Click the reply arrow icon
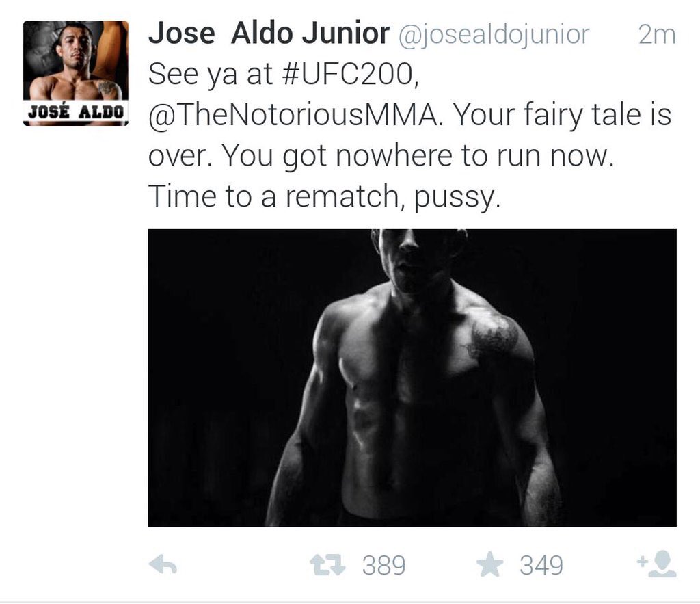The height and width of the screenshot is (604, 700). [x=163, y=565]
